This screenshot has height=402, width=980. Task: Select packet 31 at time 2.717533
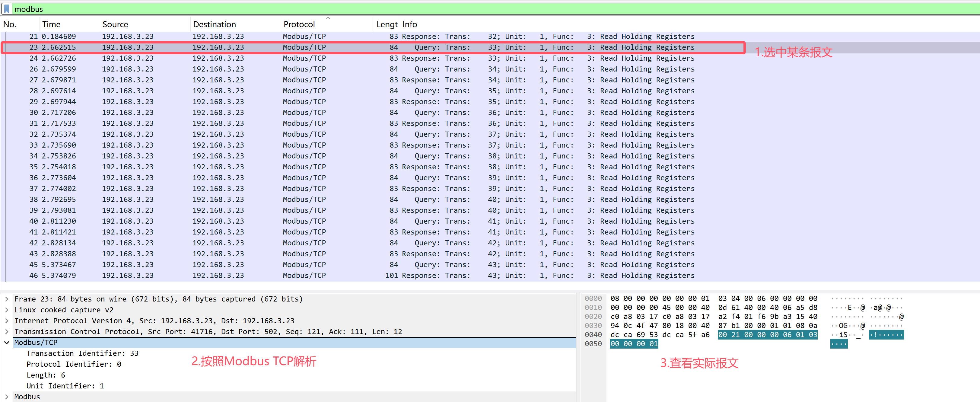point(490,123)
